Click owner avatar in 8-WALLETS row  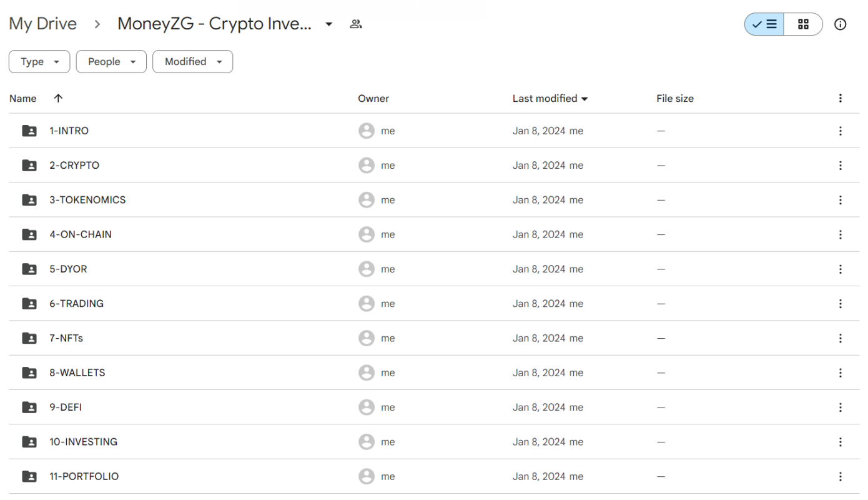tap(367, 372)
